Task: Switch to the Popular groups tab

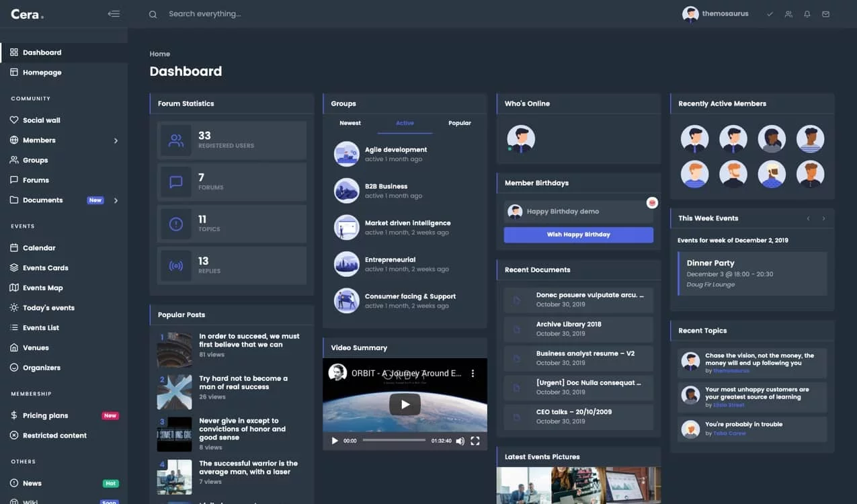Action: pyautogui.click(x=460, y=123)
